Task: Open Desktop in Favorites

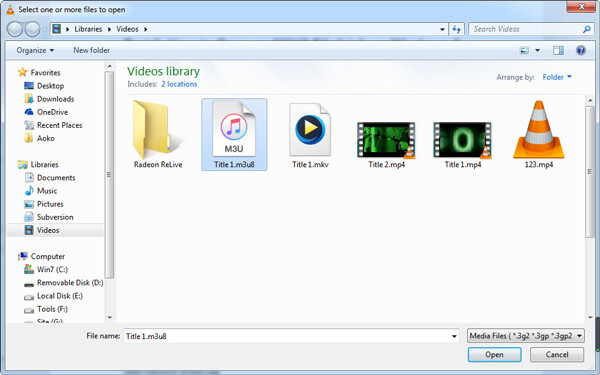Action: pos(51,86)
